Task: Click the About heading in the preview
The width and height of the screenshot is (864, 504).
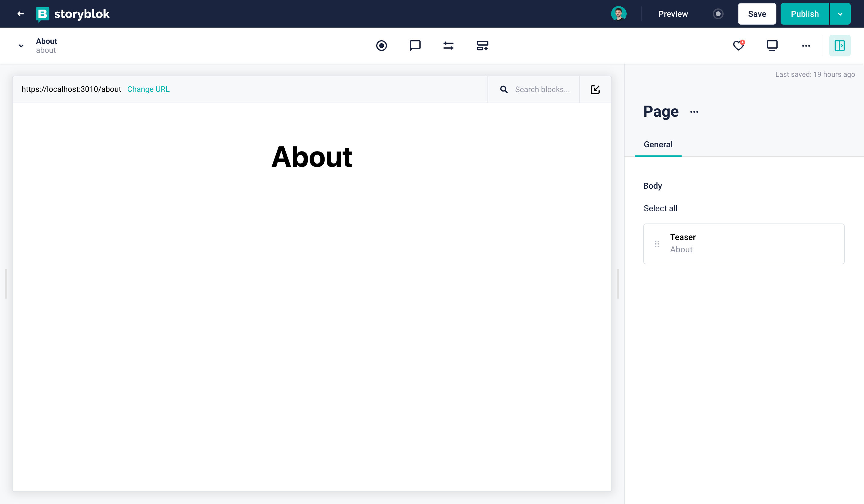Action: point(311,157)
